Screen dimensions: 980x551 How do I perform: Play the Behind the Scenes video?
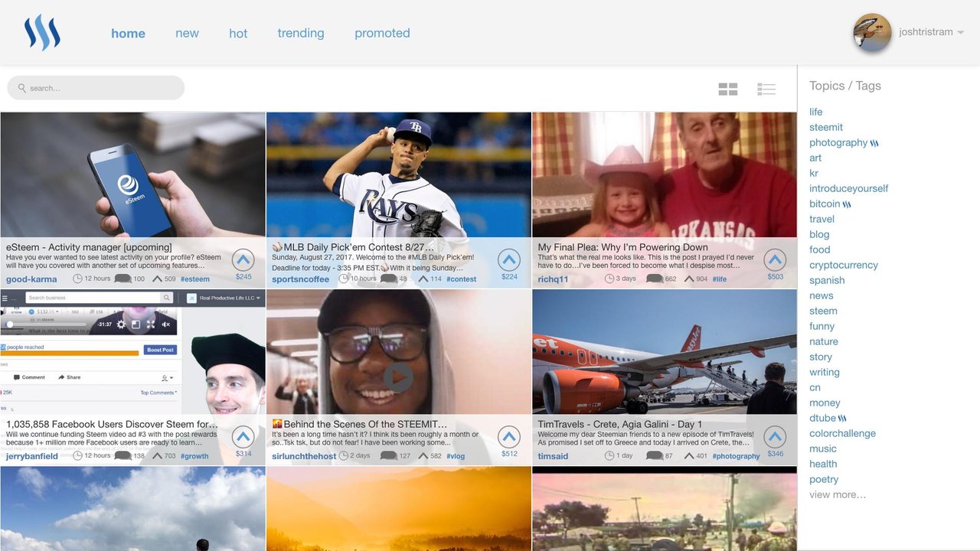(x=398, y=377)
